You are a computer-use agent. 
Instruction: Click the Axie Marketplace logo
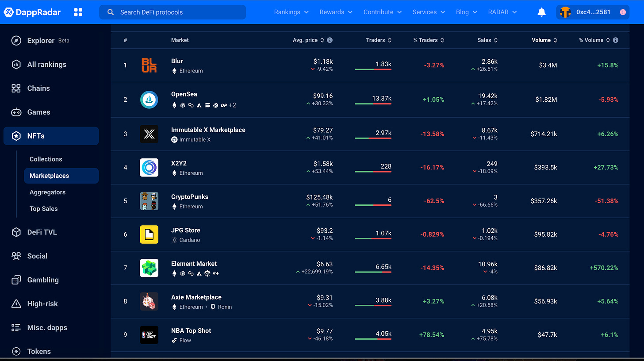coord(149,301)
